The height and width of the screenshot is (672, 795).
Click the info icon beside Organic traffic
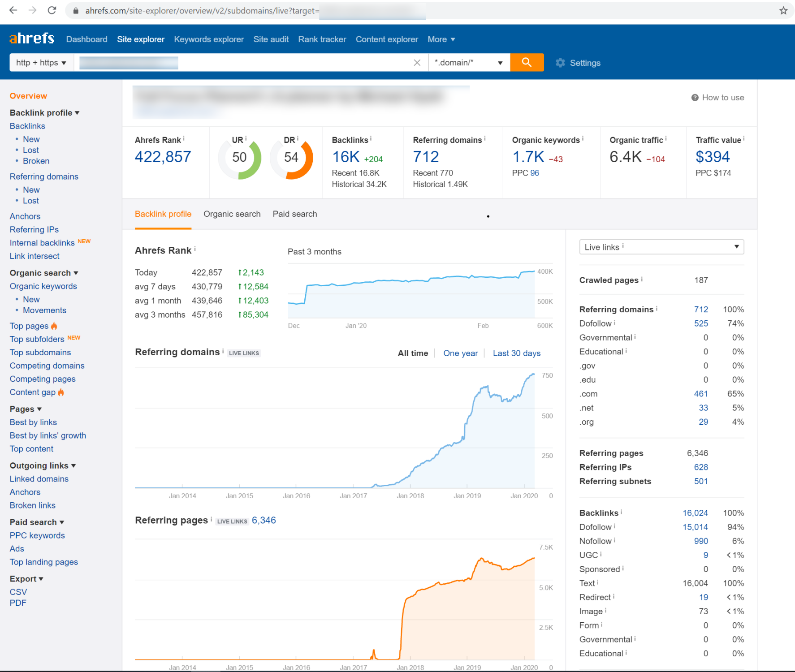[x=666, y=138]
